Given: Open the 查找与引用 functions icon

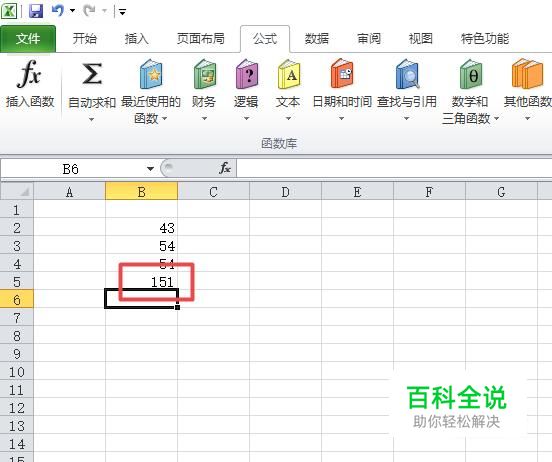Looking at the screenshot, I should click(407, 74).
